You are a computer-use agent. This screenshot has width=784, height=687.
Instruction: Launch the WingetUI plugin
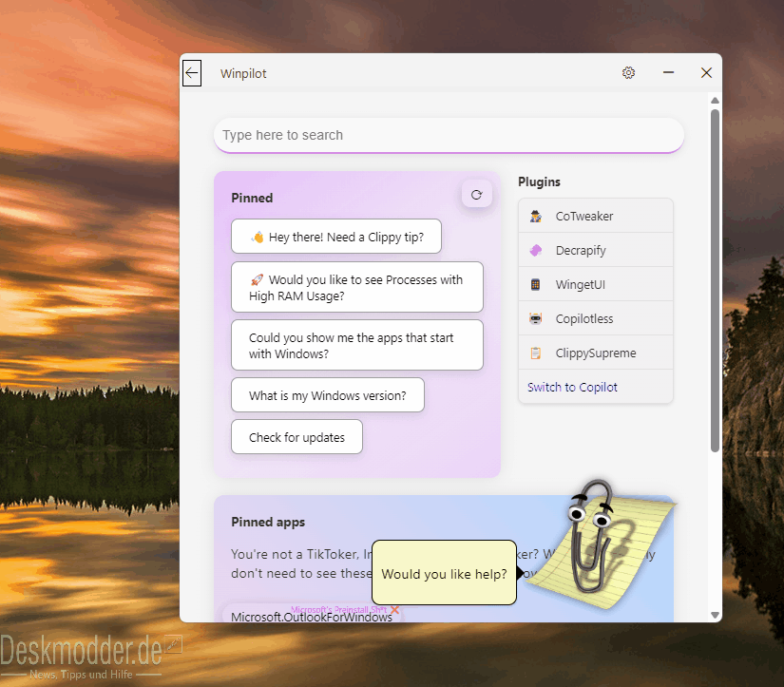point(596,284)
